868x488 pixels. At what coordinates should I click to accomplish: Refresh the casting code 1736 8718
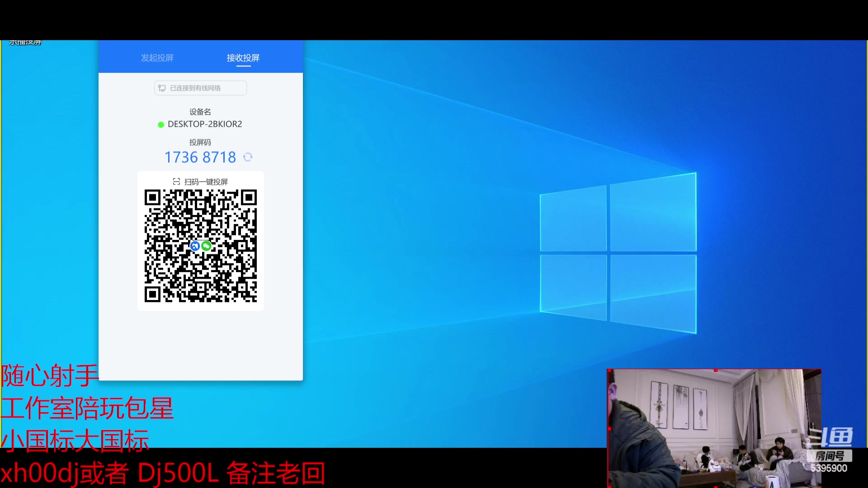248,157
